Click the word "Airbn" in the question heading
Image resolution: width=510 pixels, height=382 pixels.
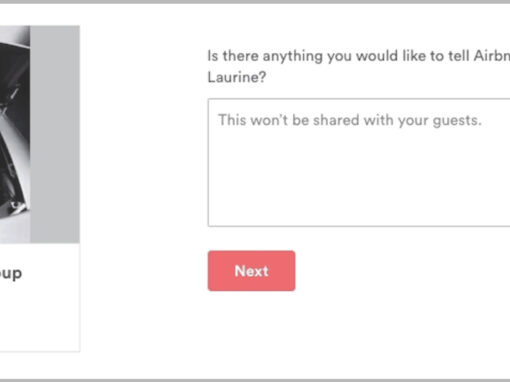tap(492, 56)
